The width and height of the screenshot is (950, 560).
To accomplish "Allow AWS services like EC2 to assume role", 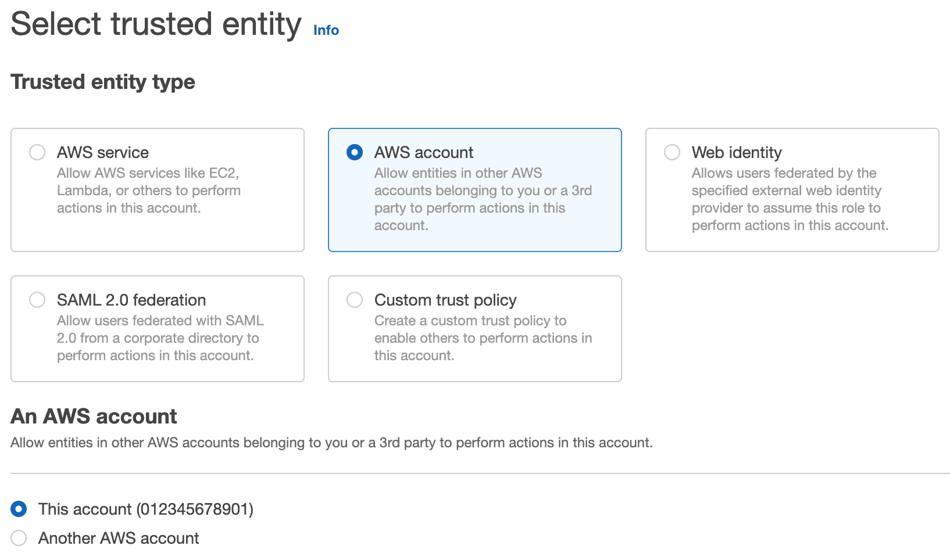I will point(37,152).
